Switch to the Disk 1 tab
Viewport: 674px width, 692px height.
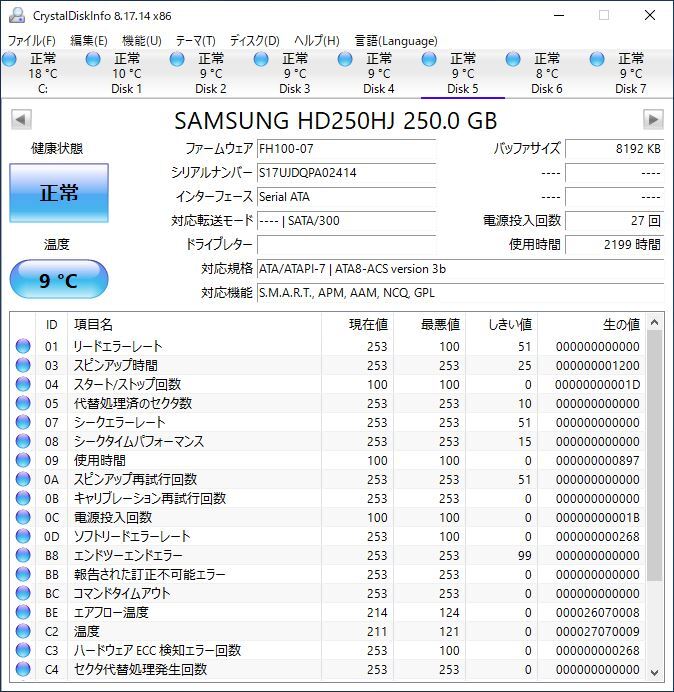click(126, 73)
